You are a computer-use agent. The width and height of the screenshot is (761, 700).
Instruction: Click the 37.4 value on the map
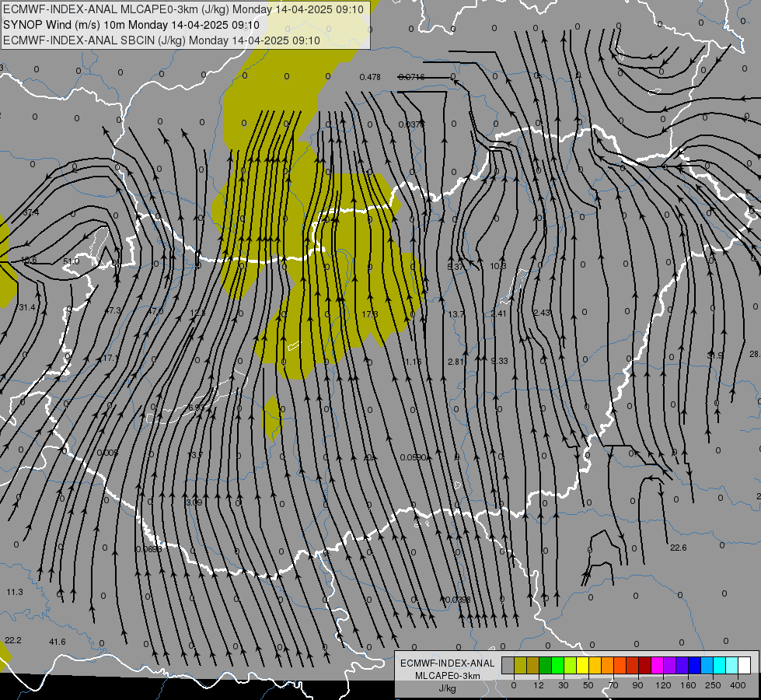tap(31, 212)
